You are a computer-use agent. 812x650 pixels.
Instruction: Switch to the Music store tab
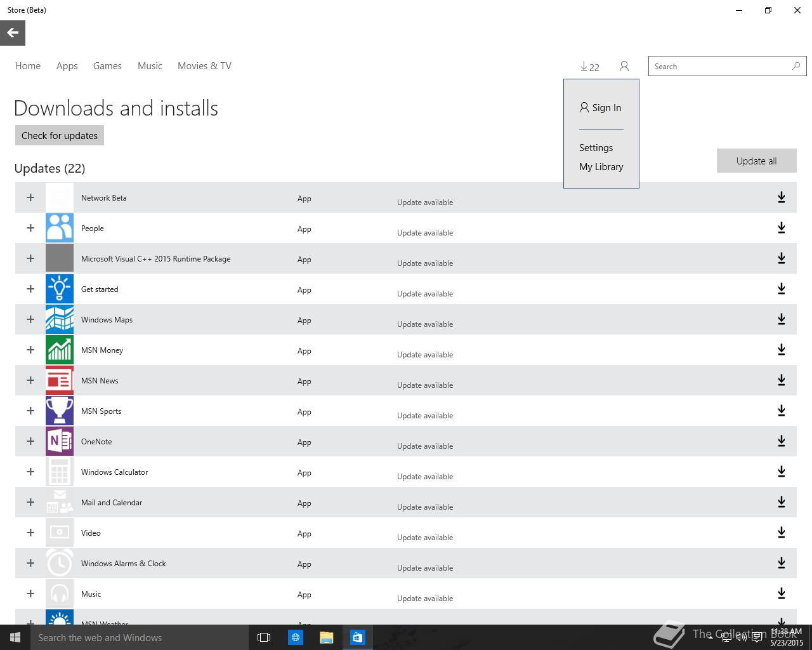click(x=150, y=66)
